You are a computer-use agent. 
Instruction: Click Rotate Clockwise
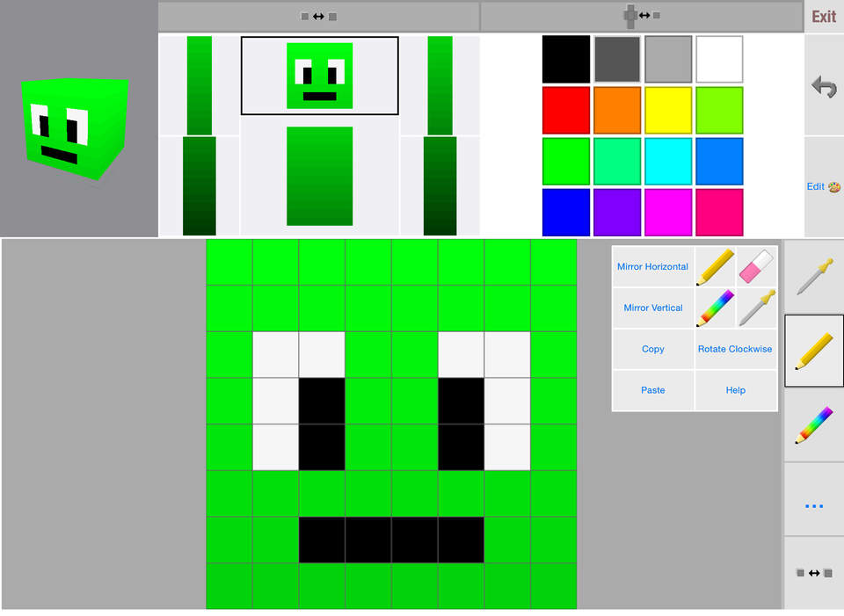[735, 349]
